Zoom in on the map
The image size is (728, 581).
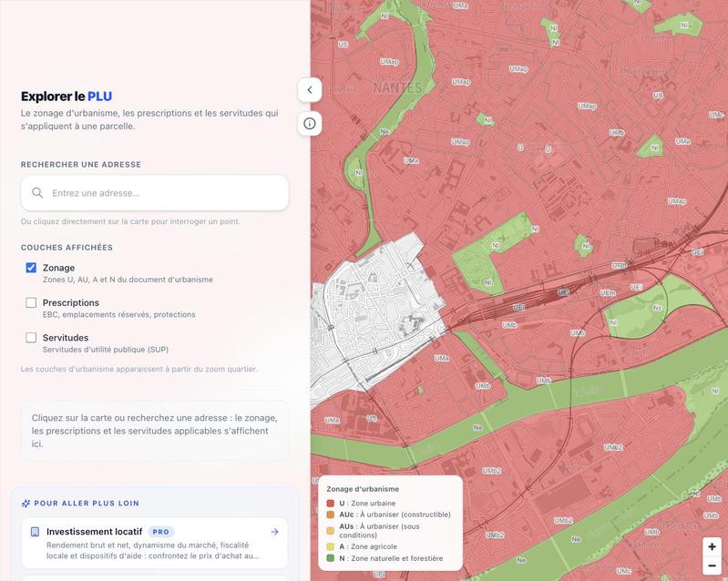[712, 546]
